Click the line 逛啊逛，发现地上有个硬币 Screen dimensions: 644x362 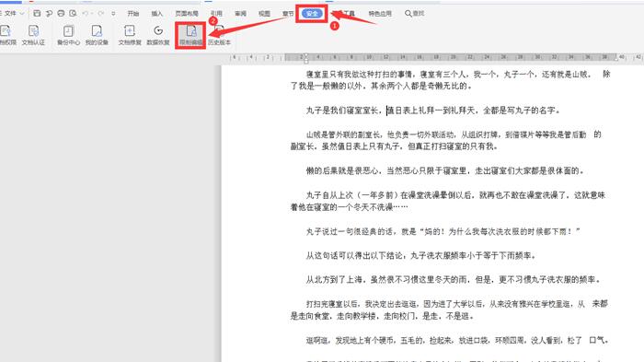(457, 340)
